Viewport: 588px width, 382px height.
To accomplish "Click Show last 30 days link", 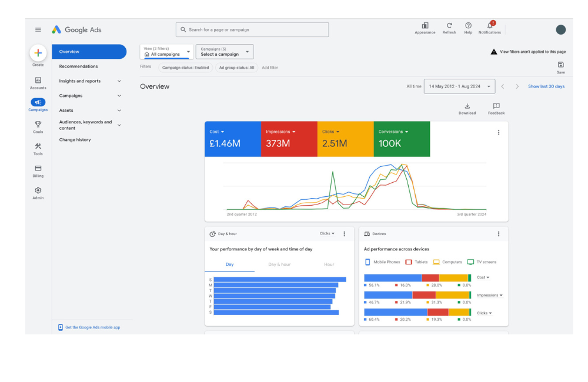I will [x=546, y=86].
